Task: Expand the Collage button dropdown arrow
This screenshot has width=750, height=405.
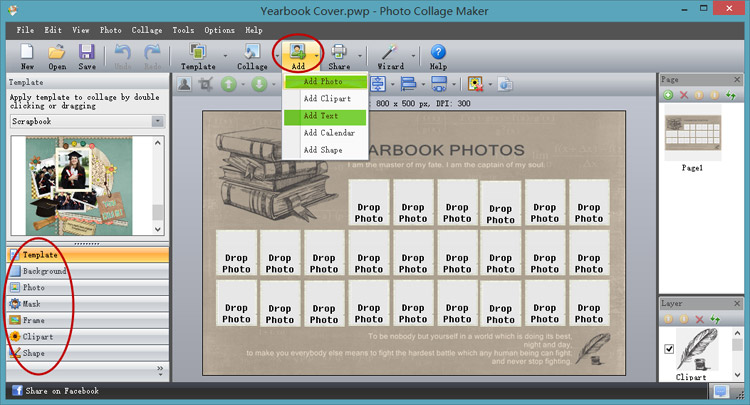Action: 276,56
